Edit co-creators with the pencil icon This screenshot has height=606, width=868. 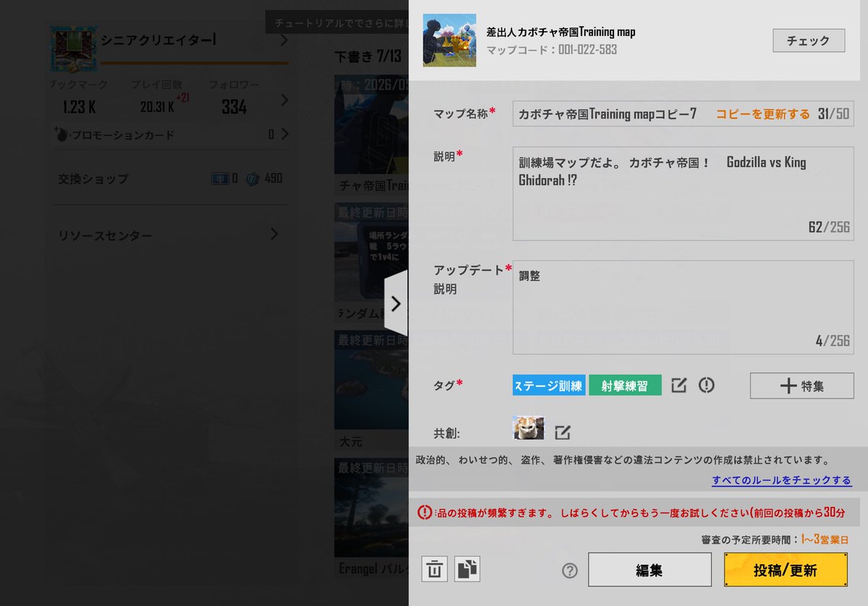[563, 432]
